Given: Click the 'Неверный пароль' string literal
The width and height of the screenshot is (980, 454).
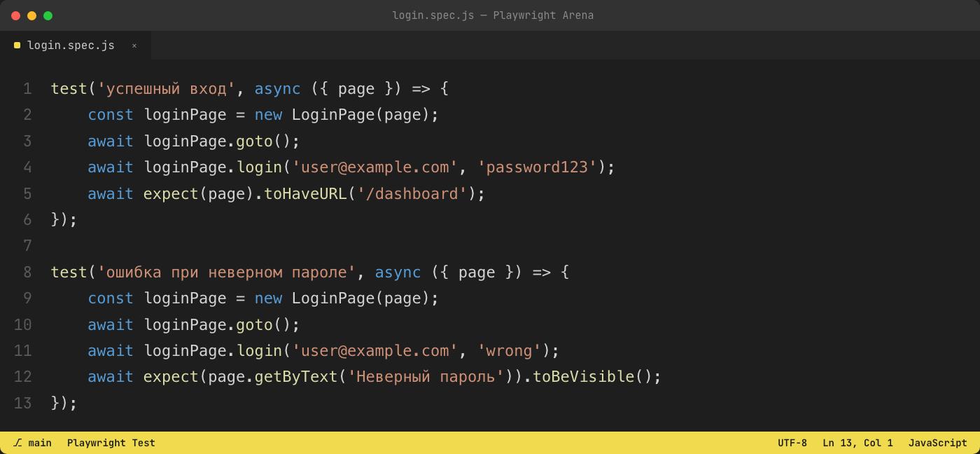Looking at the screenshot, I should (x=426, y=377).
